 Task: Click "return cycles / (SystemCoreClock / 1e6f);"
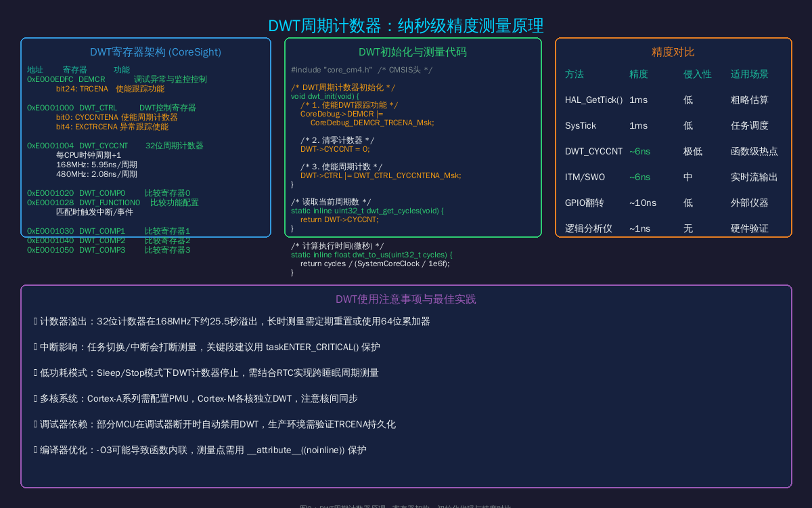click(x=375, y=263)
